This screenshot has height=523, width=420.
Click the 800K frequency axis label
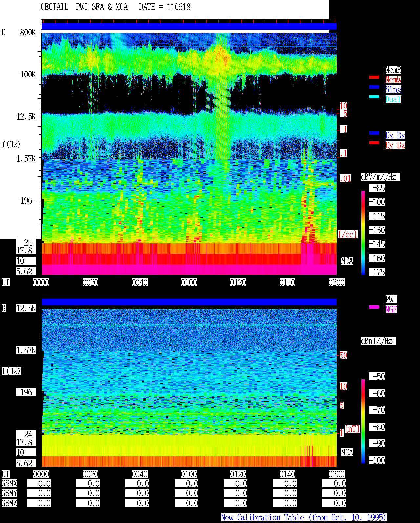click(x=28, y=32)
